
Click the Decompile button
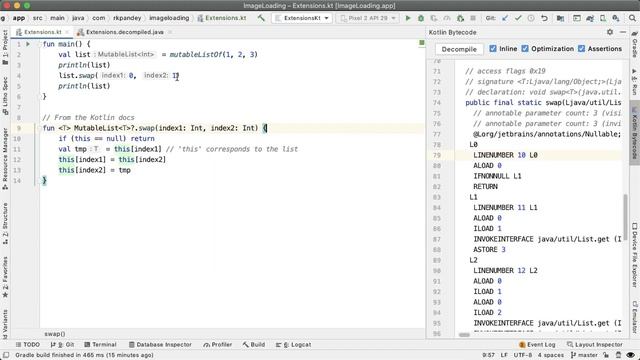(459, 49)
